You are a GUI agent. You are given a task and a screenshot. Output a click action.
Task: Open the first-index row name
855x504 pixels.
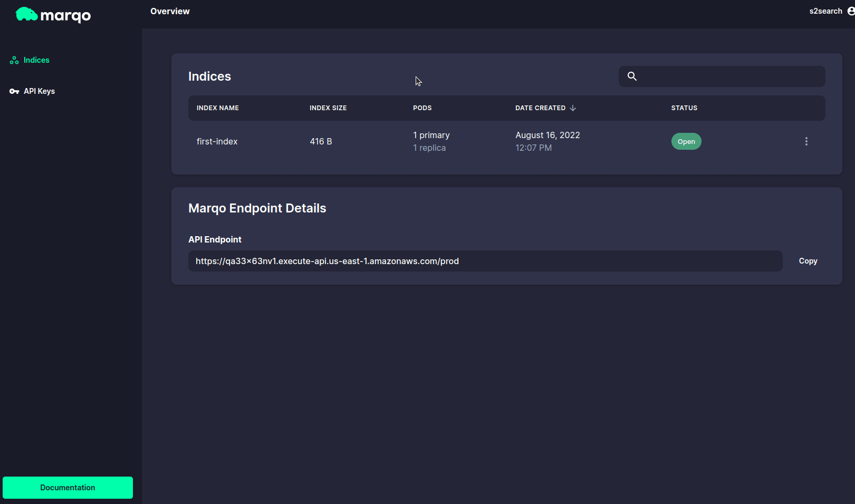217,141
